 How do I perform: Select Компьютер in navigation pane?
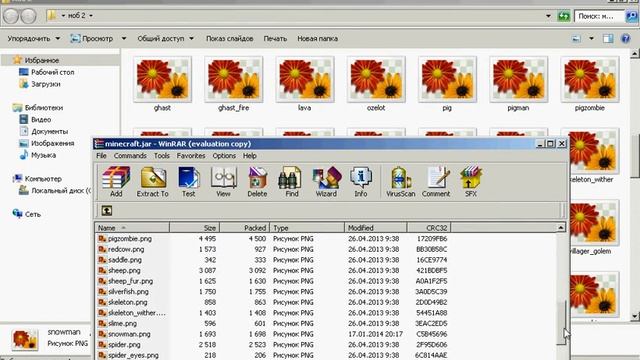tap(43, 179)
